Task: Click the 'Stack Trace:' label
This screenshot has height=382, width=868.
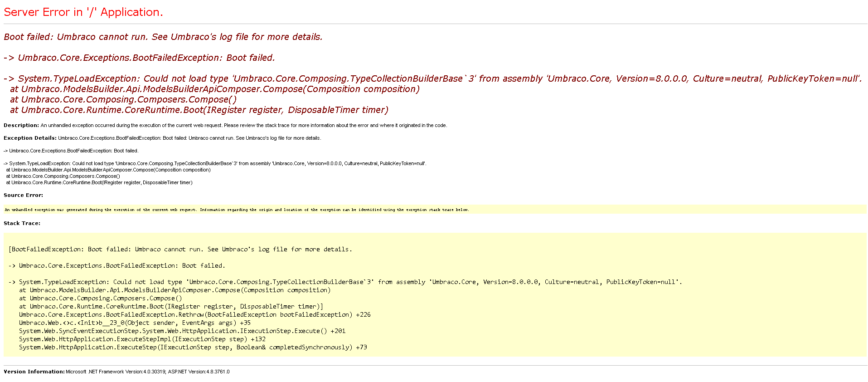Action: point(22,223)
